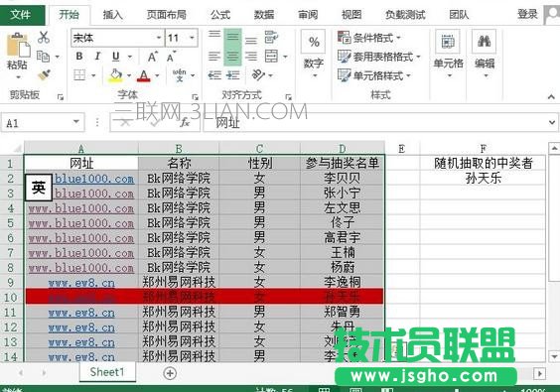Viewport: 560px width, 392px height.
Task: Apply the red font color A
Action: coord(144,75)
